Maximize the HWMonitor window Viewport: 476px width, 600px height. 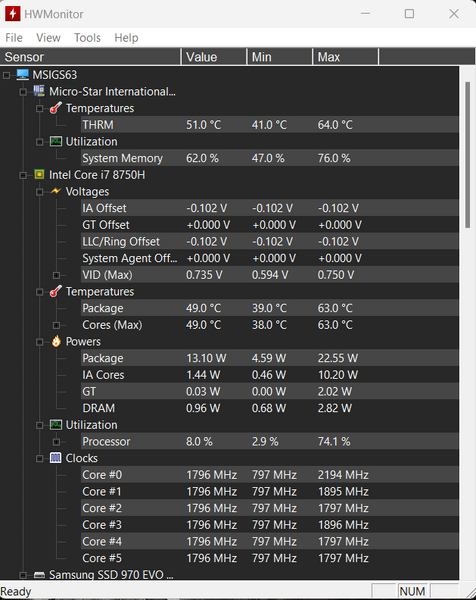pos(409,14)
